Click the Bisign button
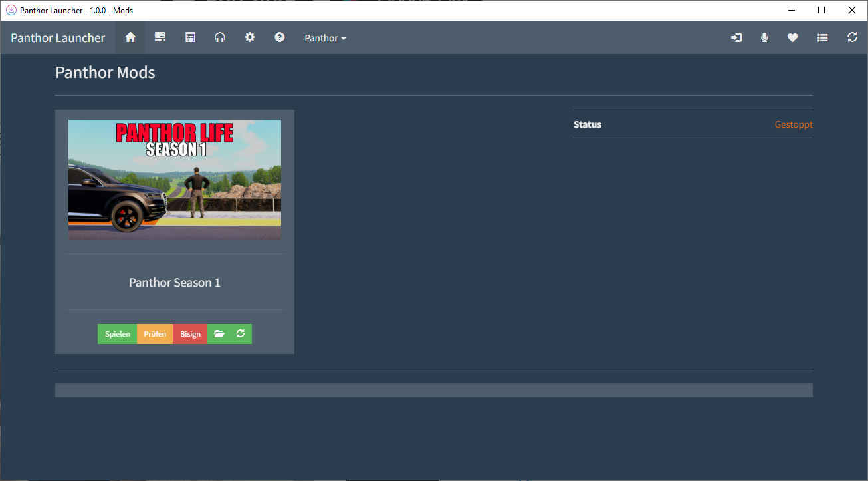Image resolution: width=868 pixels, height=481 pixels. 190,333
